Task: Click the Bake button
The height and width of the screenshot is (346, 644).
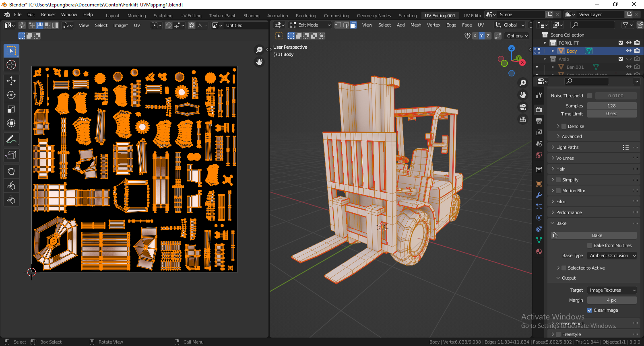Action: pyautogui.click(x=594, y=235)
